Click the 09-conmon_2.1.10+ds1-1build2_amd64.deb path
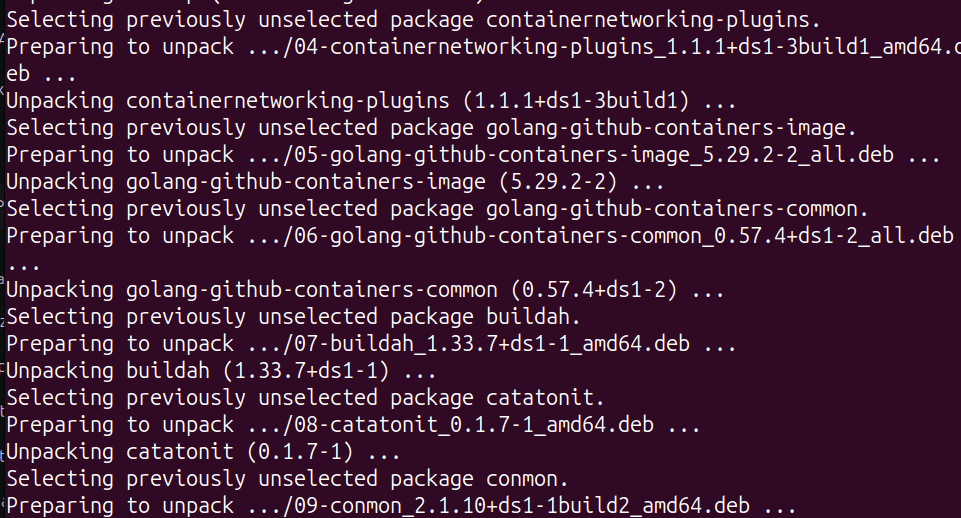The height and width of the screenshot is (518, 961). pyautogui.click(x=513, y=506)
